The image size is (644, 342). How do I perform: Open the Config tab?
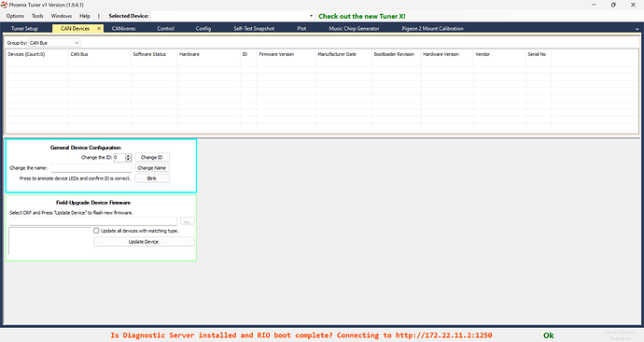(x=203, y=28)
